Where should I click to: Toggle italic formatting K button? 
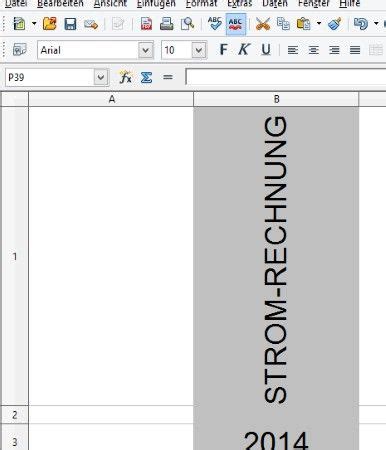(244, 50)
